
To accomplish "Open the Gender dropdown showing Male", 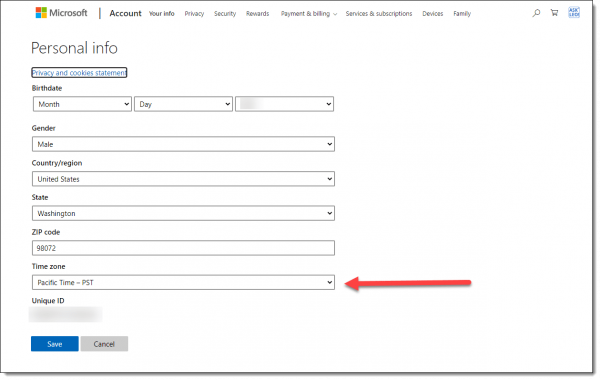I will [x=183, y=144].
